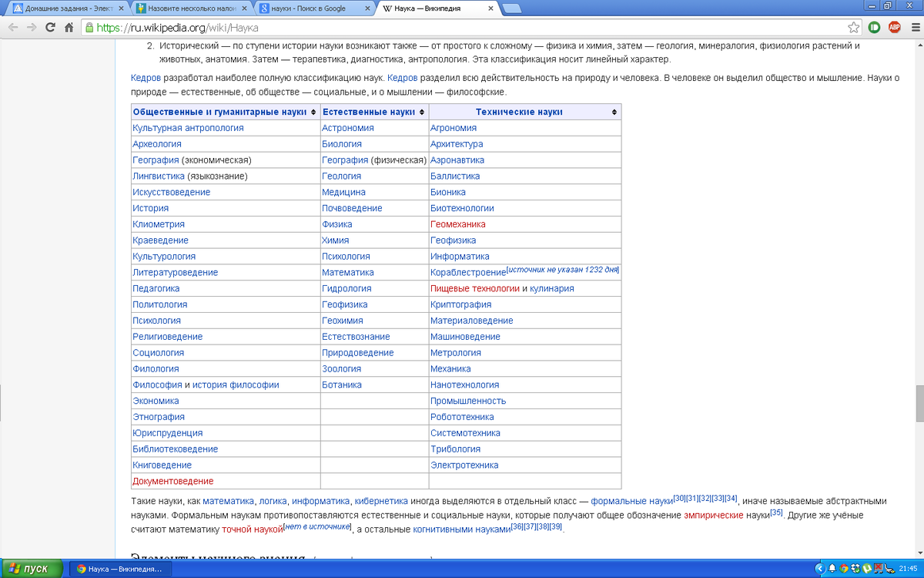Open citation reference [35]
Image resolution: width=924 pixels, height=578 pixels.
[x=776, y=512]
